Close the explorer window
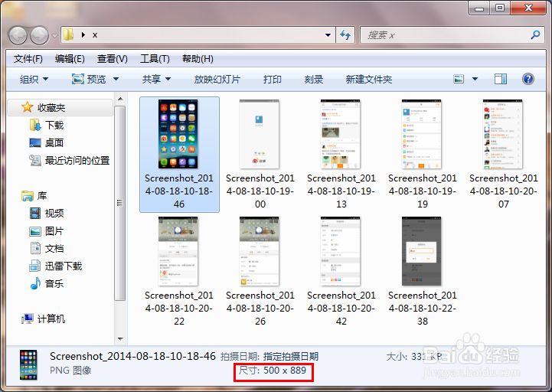Viewport: 552px width, 392px height. 528,8
